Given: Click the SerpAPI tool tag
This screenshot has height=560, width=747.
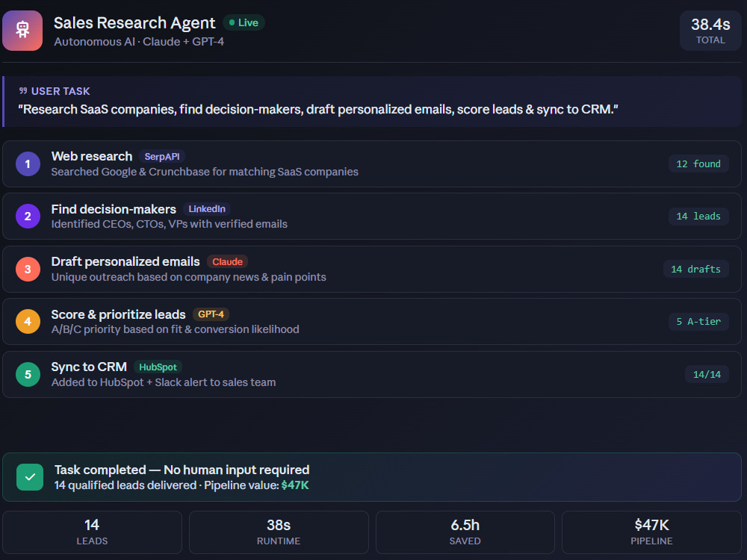Looking at the screenshot, I should pos(162,156).
